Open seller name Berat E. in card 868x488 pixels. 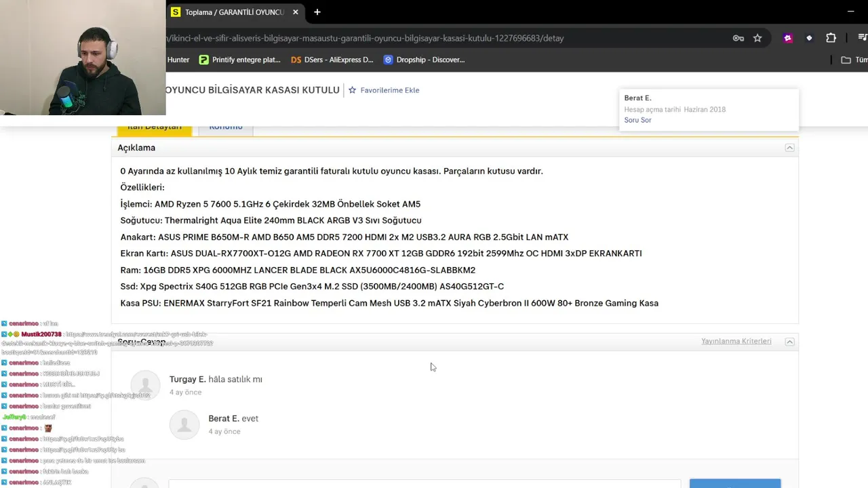(637, 98)
